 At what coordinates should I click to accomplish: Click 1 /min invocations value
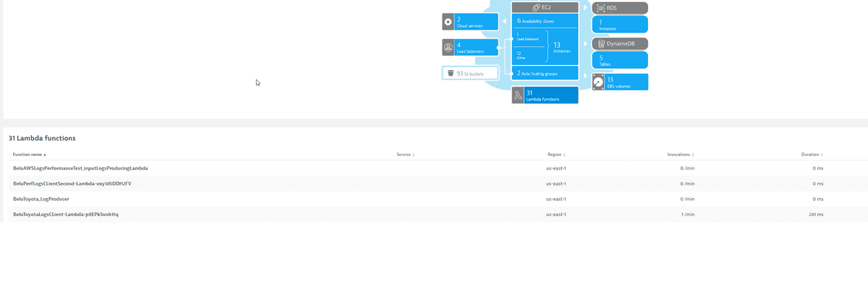[688, 215]
